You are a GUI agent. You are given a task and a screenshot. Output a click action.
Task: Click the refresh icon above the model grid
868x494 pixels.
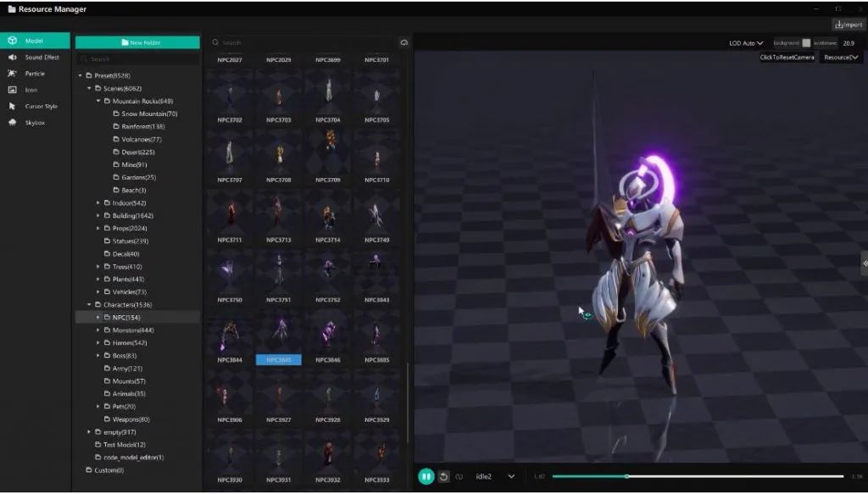click(x=404, y=42)
